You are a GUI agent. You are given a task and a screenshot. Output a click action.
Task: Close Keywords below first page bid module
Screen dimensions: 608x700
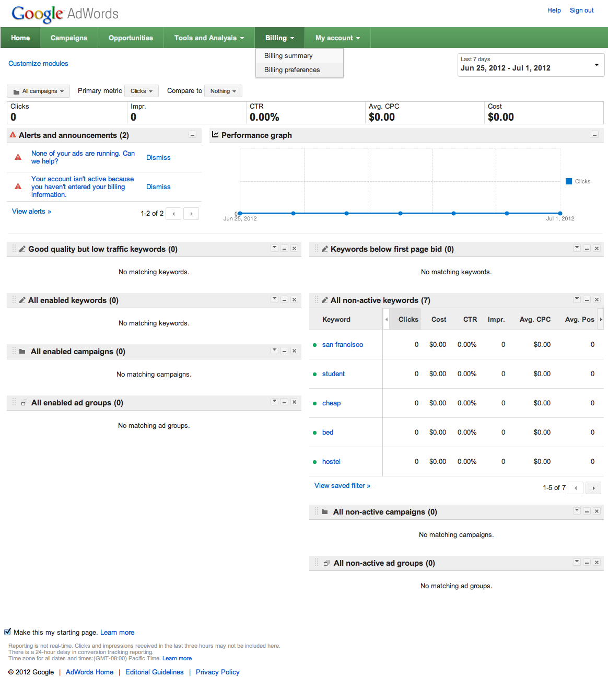597,249
